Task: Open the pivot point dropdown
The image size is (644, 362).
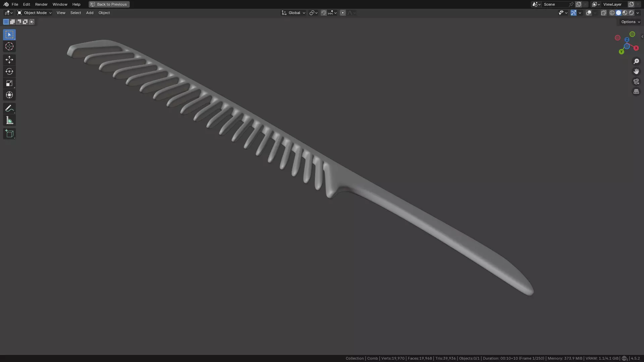Action: coord(314,13)
